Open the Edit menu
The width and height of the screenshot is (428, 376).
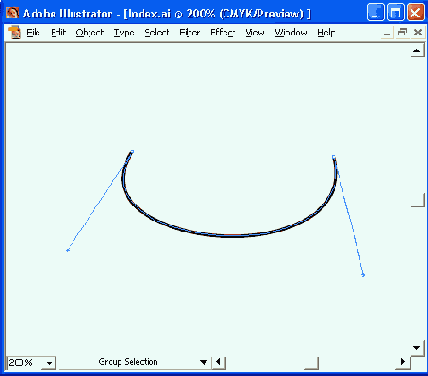click(59, 33)
